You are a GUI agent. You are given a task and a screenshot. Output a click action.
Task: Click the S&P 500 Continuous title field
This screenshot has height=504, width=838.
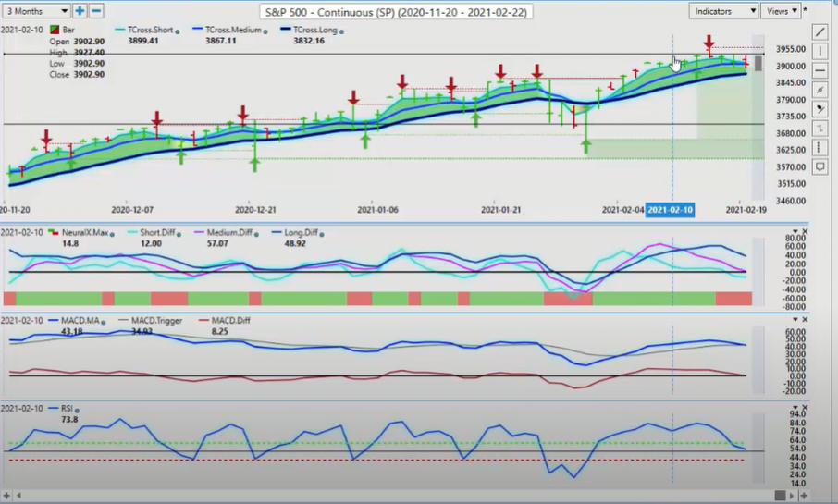[396, 12]
